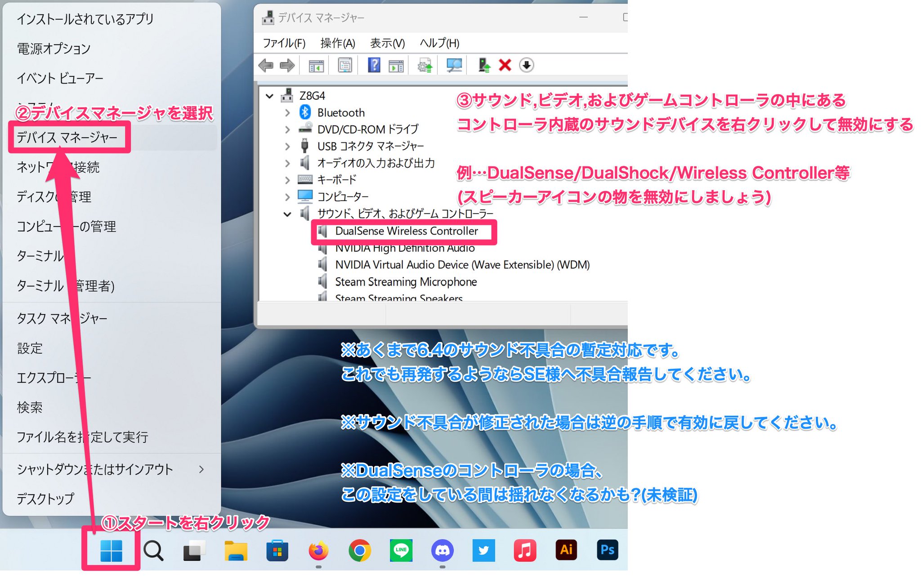The width and height of the screenshot is (921, 588).
Task: Select イベント ビューアー menu entry
Action: click(110, 78)
